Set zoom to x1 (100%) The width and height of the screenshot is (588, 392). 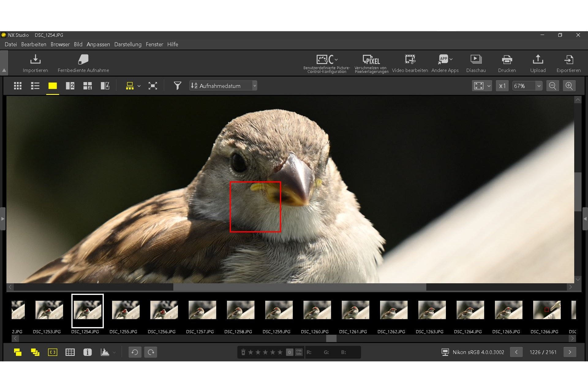tap(502, 86)
